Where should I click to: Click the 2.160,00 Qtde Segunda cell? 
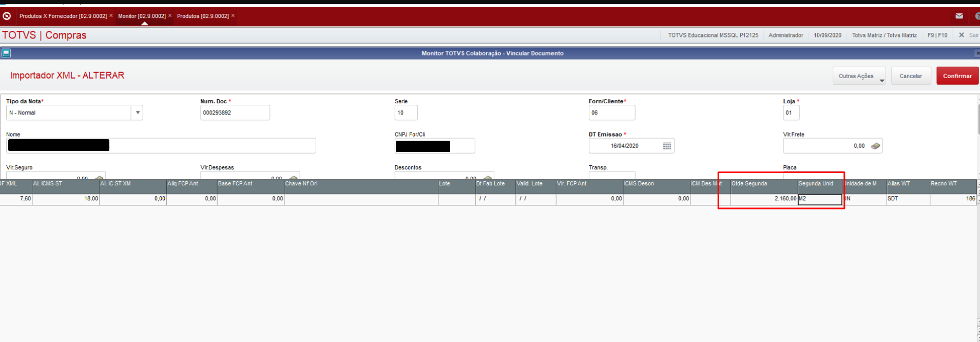pos(764,199)
